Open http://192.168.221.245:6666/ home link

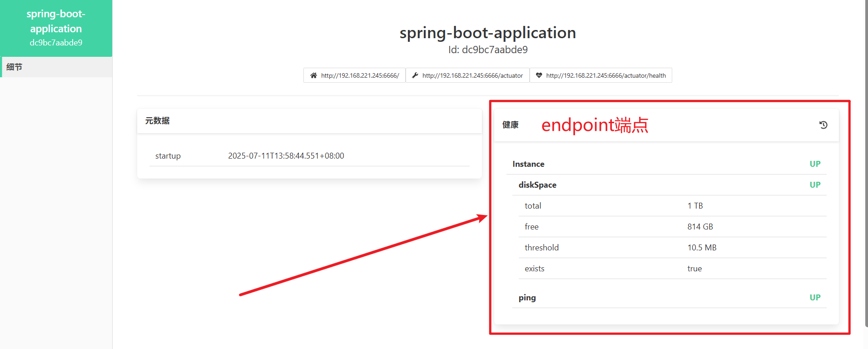click(354, 75)
